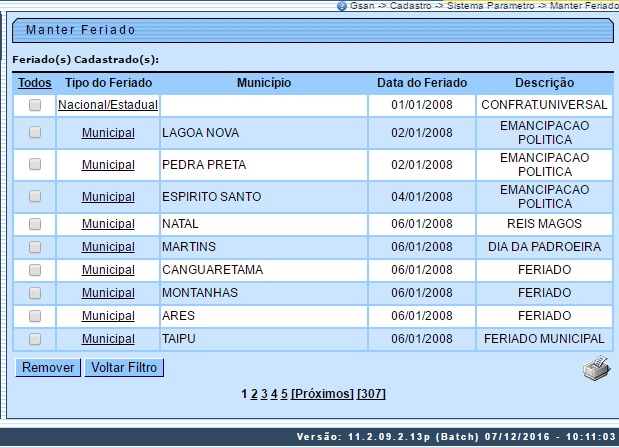Image resolution: width=619 pixels, height=448 pixels.
Task: Click the date 04/01/2008
Action: [x=422, y=197]
